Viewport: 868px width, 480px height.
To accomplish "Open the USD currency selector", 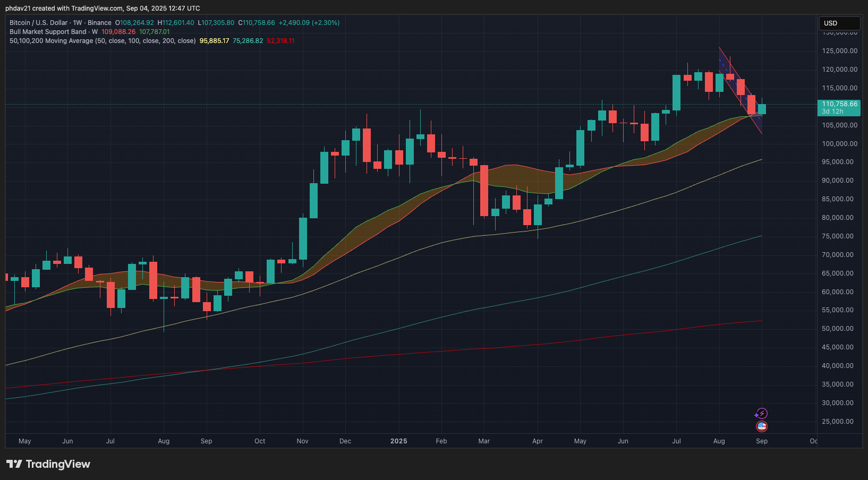I will (x=839, y=23).
